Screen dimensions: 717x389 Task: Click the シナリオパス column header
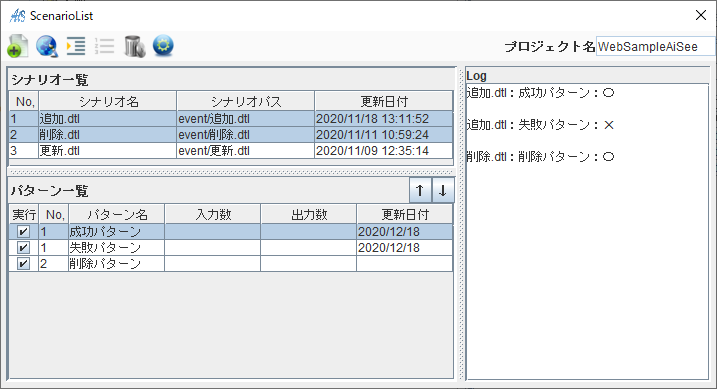(246, 101)
